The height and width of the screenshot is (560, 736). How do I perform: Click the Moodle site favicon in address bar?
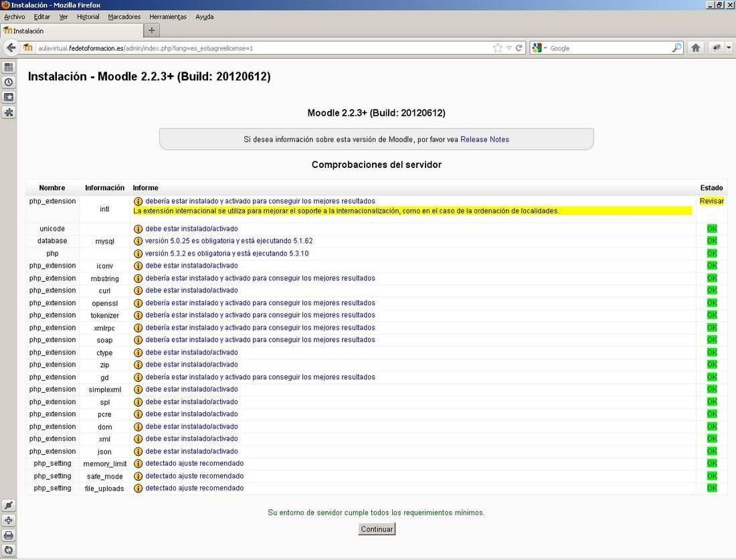pyautogui.click(x=28, y=48)
